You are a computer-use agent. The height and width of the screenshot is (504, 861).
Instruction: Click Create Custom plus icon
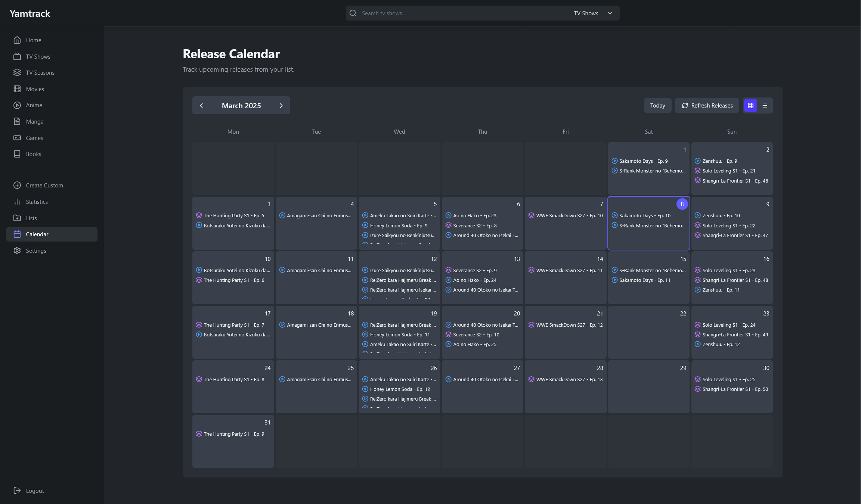[x=17, y=185]
